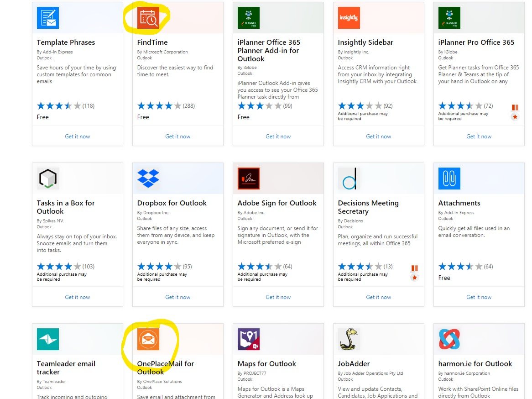The width and height of the screenshot is (532, 399).
Task: Click the harmon.ie logo icon
Action: pyautogui.click(x=449, y=339)
